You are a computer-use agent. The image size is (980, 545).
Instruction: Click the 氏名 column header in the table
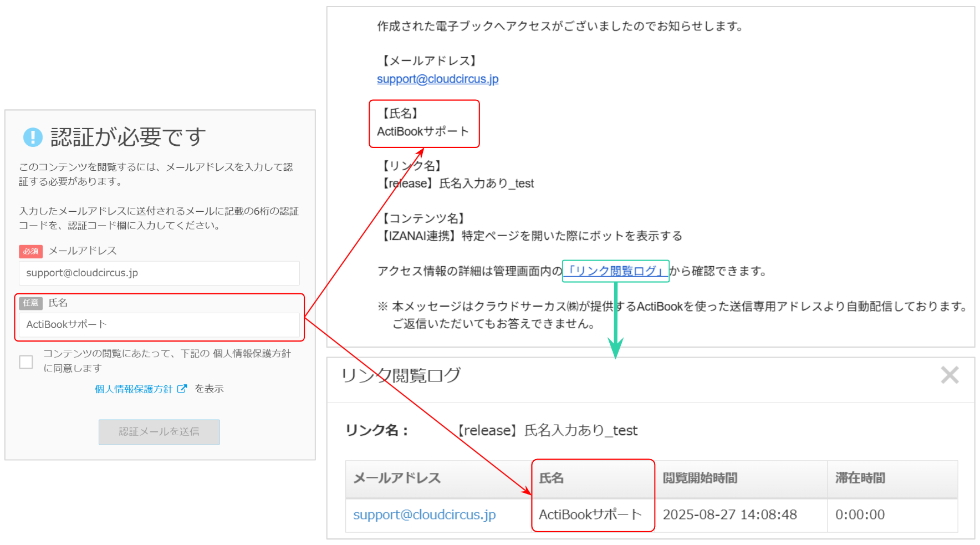tap(552, 478)
